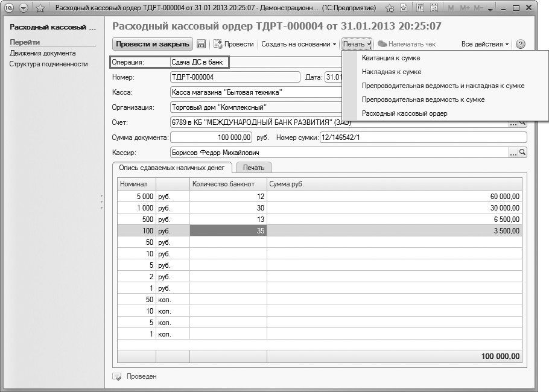549x392 pixels.
Task: Click magnifier icon next to Кассир field
Action: [522, 153]
